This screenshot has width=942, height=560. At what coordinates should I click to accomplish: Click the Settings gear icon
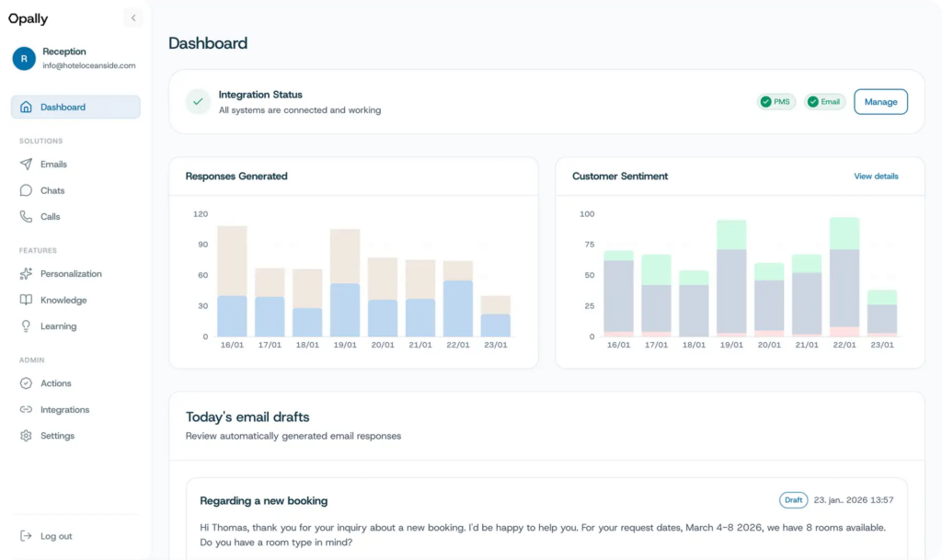26,436
